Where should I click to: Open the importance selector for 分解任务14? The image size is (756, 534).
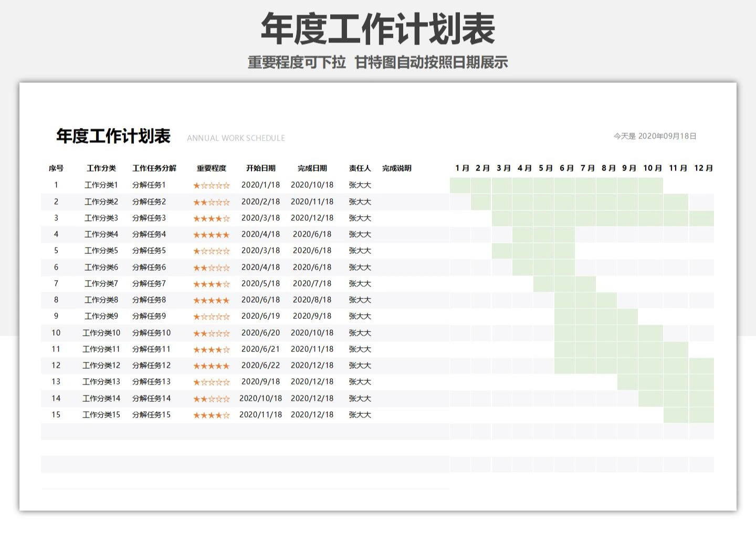pos(211,398)
